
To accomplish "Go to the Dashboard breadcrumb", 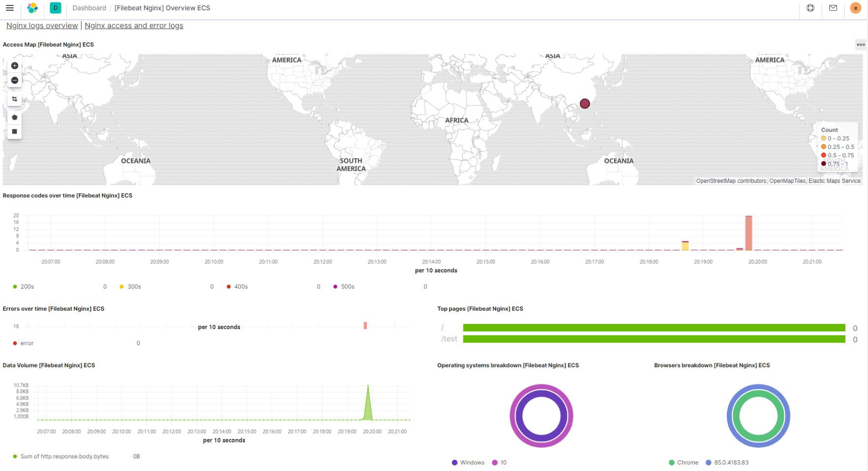I will 89,8.
